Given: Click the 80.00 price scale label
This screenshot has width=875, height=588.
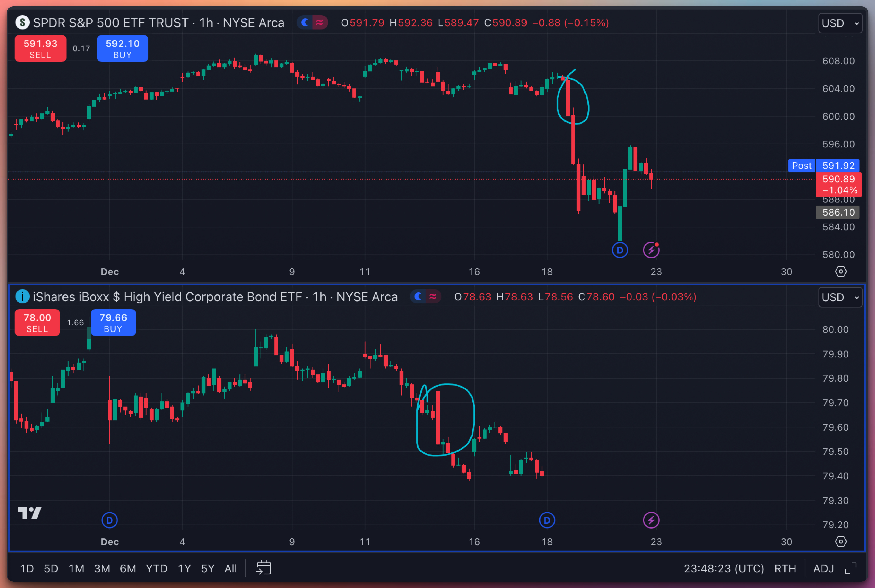Looking at the screenshot, I should [835, 329].
